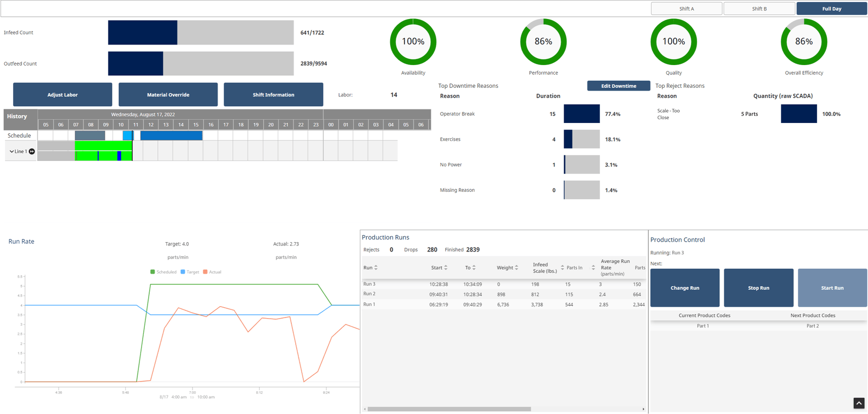Click the Start column sort arrows

(446, 268)
